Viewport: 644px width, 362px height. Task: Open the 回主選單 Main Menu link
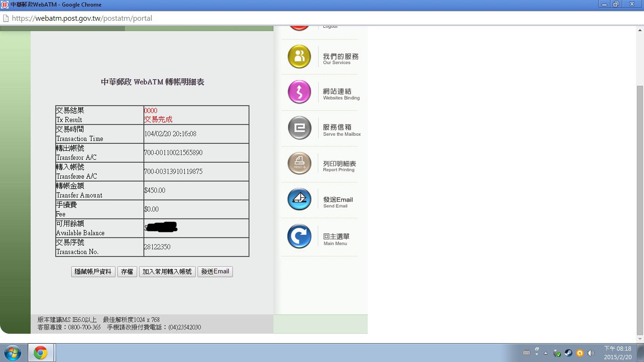pos(336,239)
